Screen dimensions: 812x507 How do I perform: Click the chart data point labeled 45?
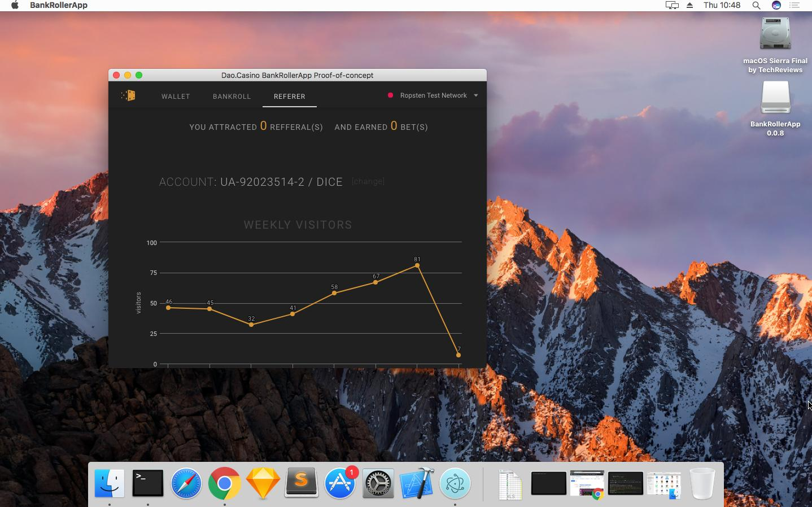tap(209, 309)
